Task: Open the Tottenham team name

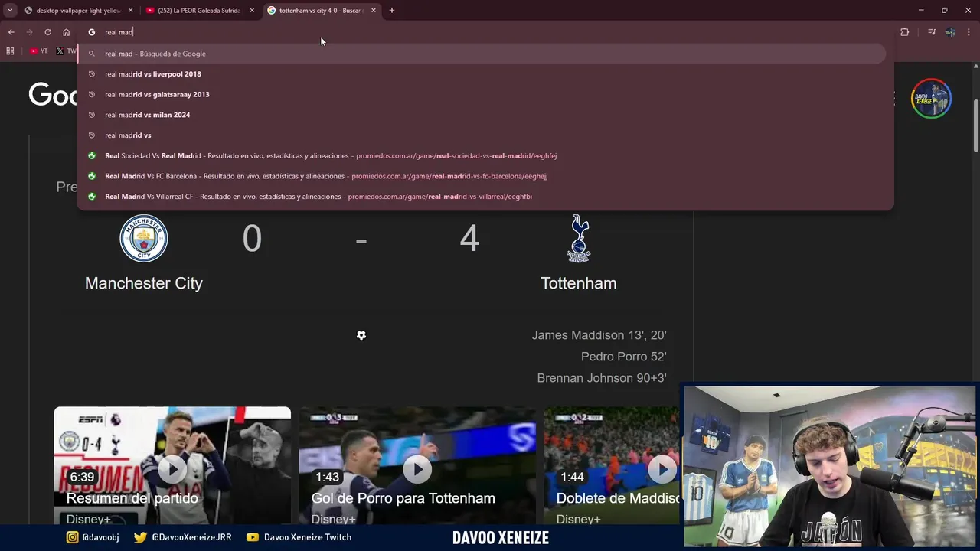Action: 579,283
